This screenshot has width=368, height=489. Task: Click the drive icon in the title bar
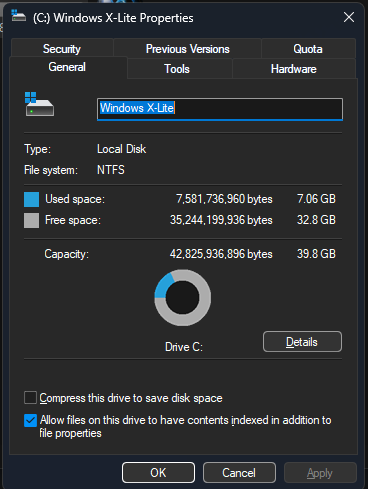(18, 16)
